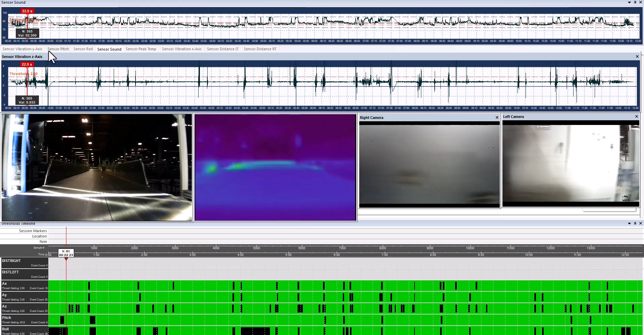644x335 pixels.
Task: Switch to the Sensor Pitch tab
Action: pyautogui.click(x=58, y=49)
